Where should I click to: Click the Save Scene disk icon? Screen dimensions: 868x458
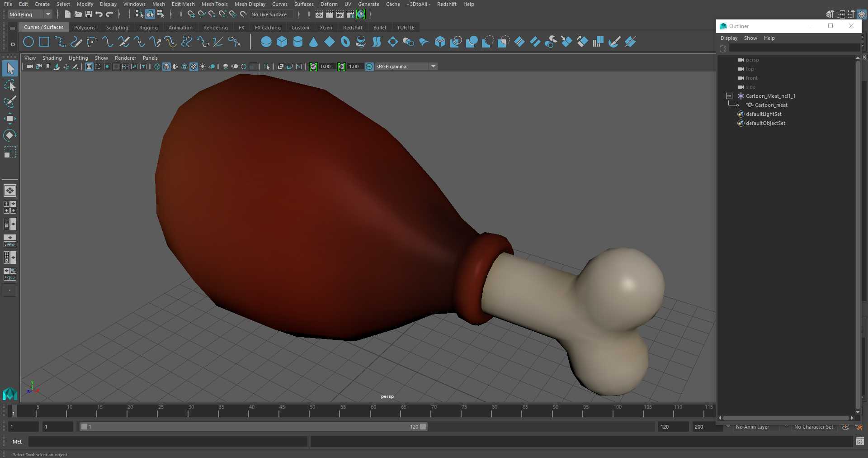point(89,14)
